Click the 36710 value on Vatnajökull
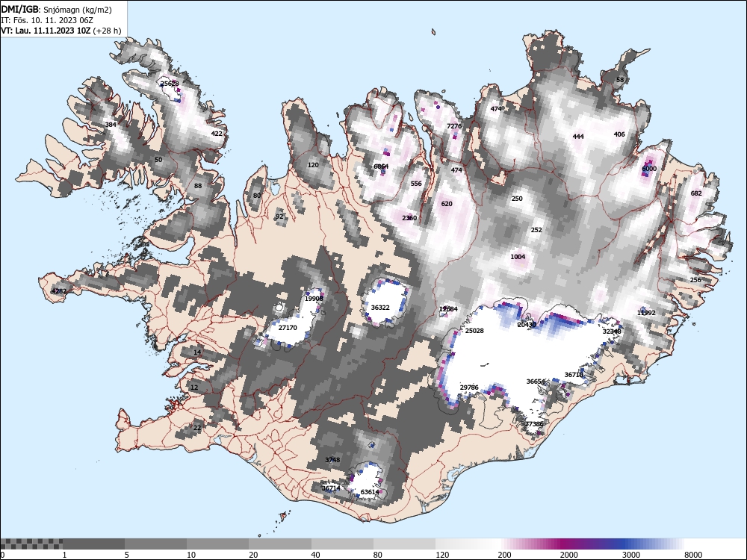 pos(574,375)
